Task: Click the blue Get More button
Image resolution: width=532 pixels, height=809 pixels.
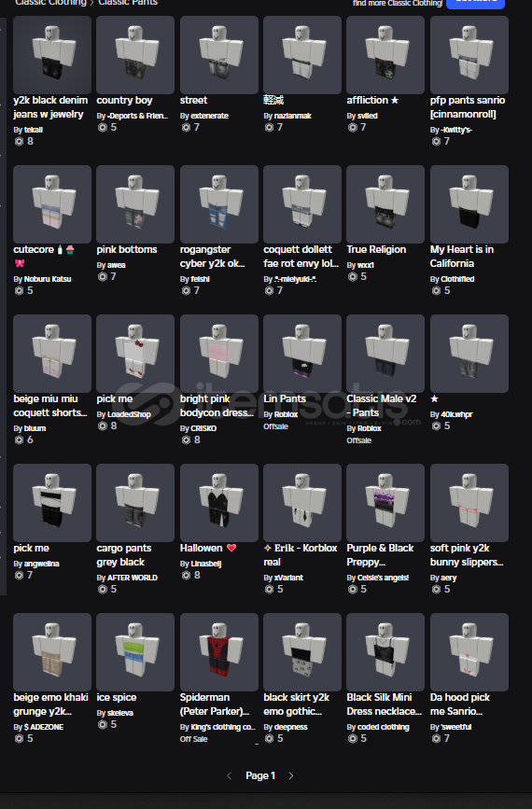Action: pos(475,3)
